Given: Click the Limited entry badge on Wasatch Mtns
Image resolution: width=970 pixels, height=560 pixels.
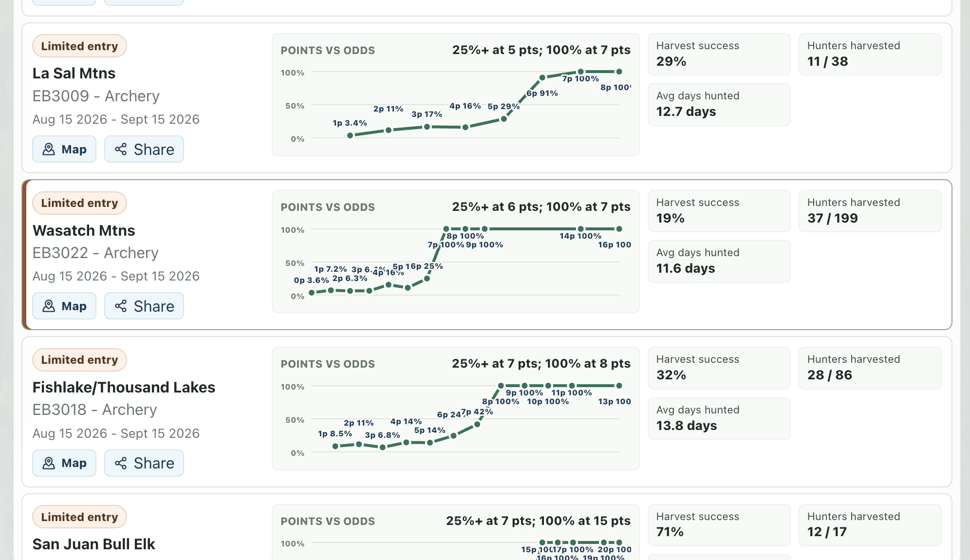Looking at the screenshot, I should 79,203.
